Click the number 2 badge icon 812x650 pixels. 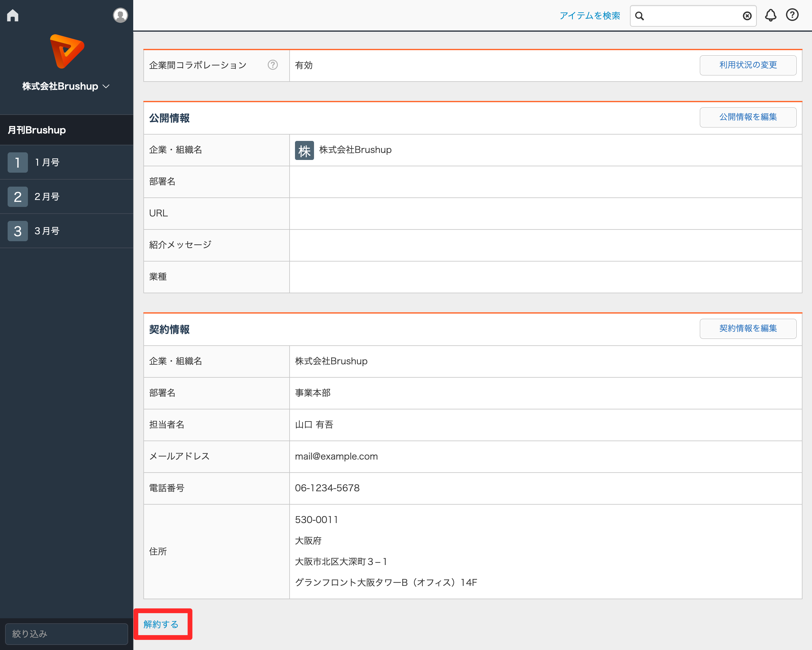point(18,197)
